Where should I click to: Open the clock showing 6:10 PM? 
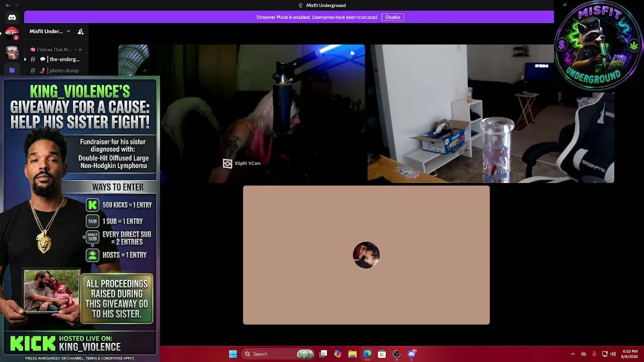pyautogui.click(x=630, y=354)
